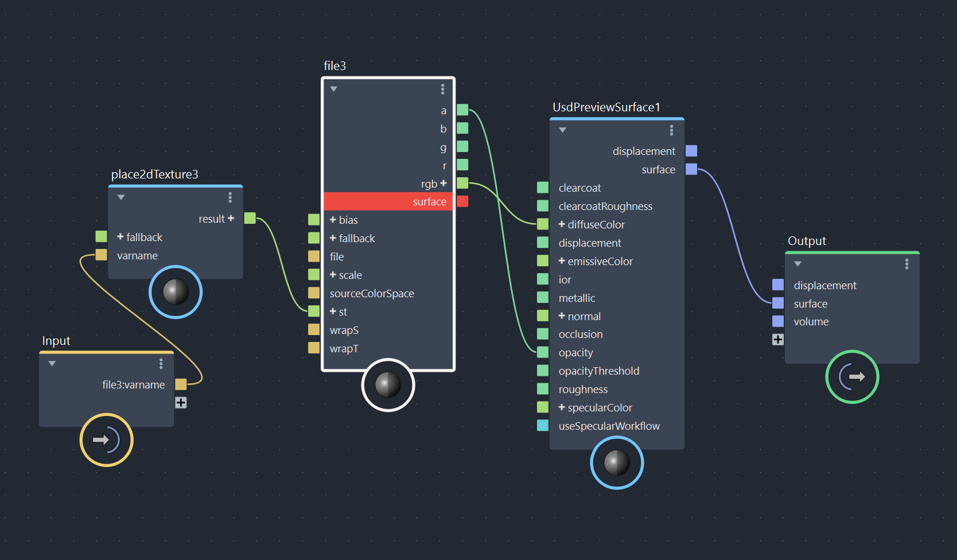Click the three-dot icon on the Output node
This screenshot has height=560, width=957.
pyautogui.click(x=907, y=263)
